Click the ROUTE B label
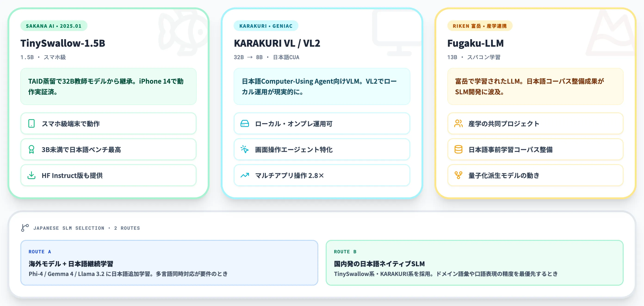The width and height of the screenshot is (644, 306). point(345,251)
